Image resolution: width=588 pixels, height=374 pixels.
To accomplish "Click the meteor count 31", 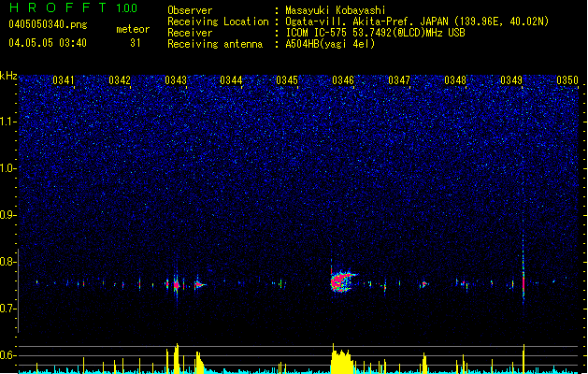I will coord(136,43).
